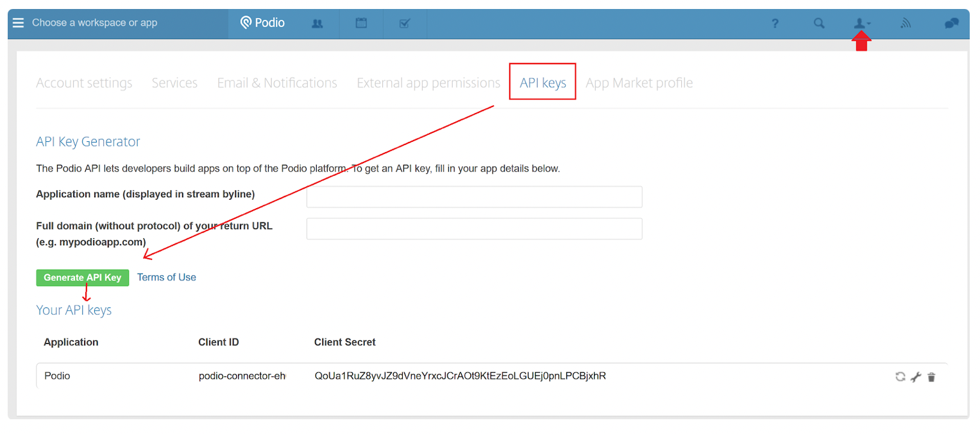Click the Your API keys heading
The width and height of the screenshot is (980, 434).
pyautogui.click(x=74, y=310)
